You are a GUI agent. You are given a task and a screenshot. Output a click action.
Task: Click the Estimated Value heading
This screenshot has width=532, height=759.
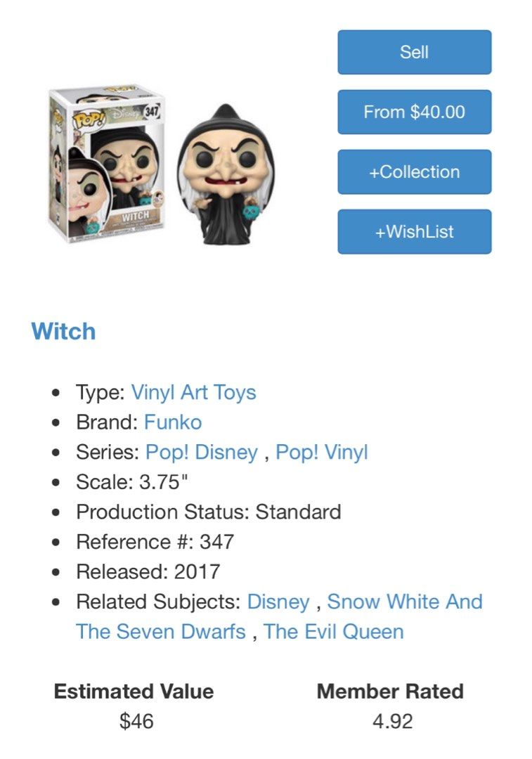pyautogui.click(x=134, y=692)
